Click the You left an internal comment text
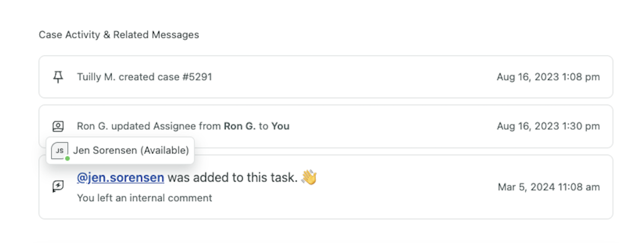This screenshot has width=644, height=243. click(x=144, y=198)
